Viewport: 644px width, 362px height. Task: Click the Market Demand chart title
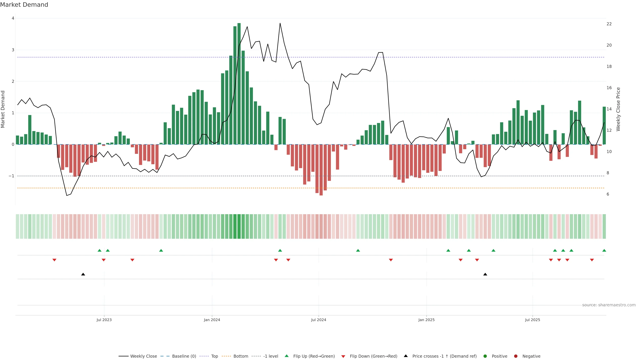coord(24,5)
